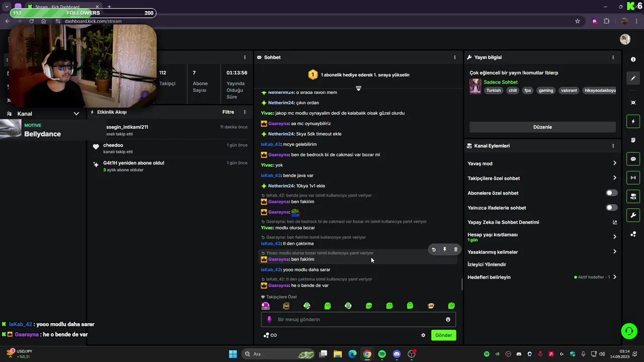
Task: Select the pink robot emote
Action: pyautogui.click(x=266, y=306)
